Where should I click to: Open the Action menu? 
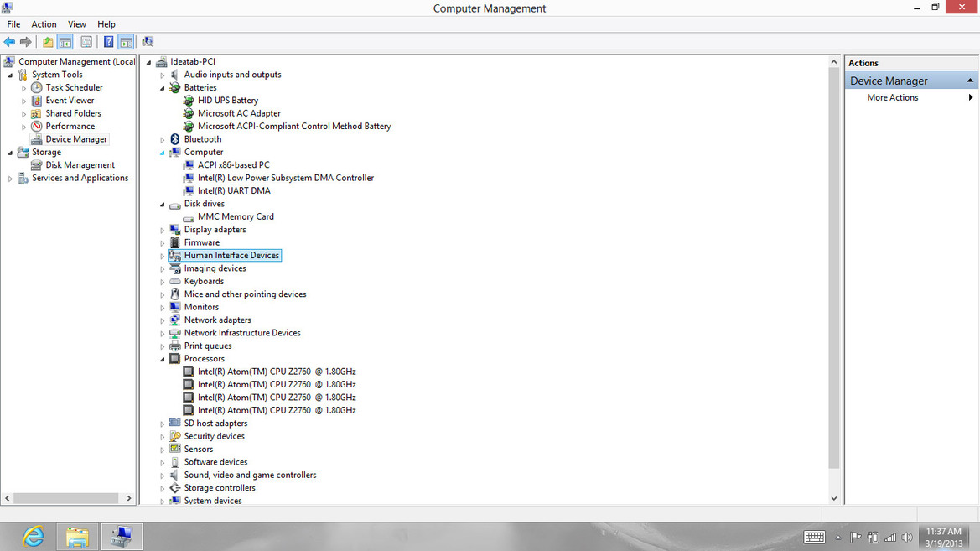(44, 24)
